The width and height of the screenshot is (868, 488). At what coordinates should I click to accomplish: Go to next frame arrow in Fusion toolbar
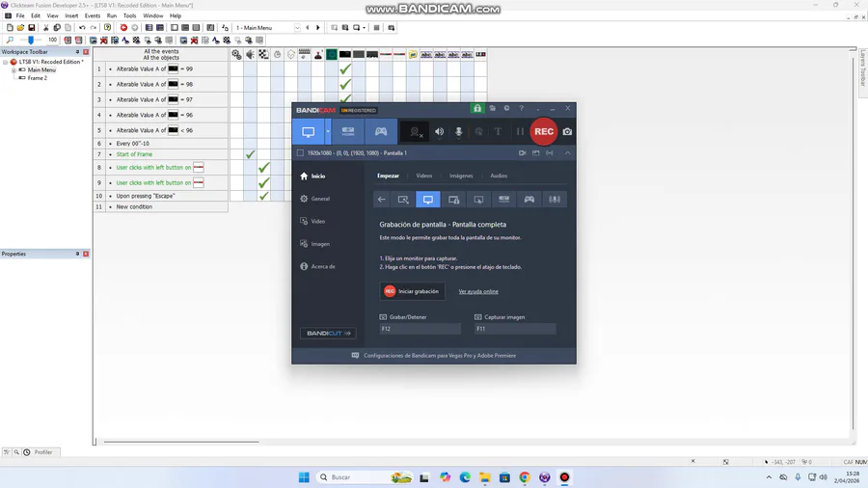point(317,28)
